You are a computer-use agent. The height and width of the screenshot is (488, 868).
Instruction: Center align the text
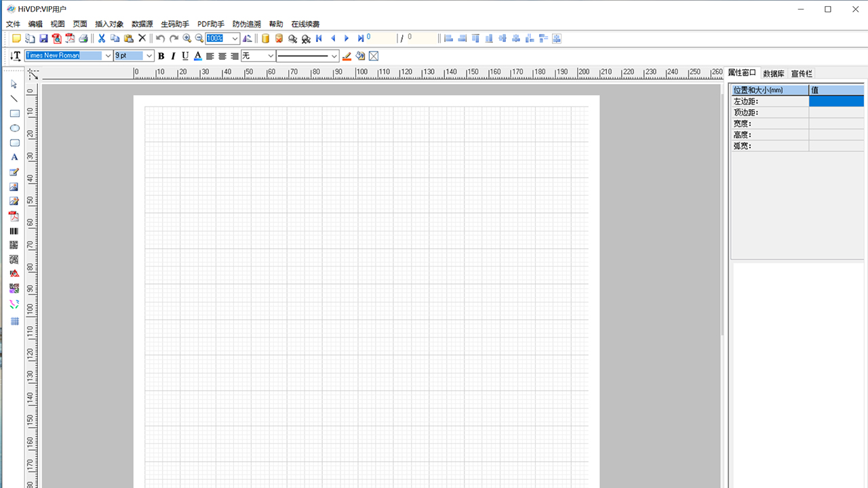(x=222, y=56)
